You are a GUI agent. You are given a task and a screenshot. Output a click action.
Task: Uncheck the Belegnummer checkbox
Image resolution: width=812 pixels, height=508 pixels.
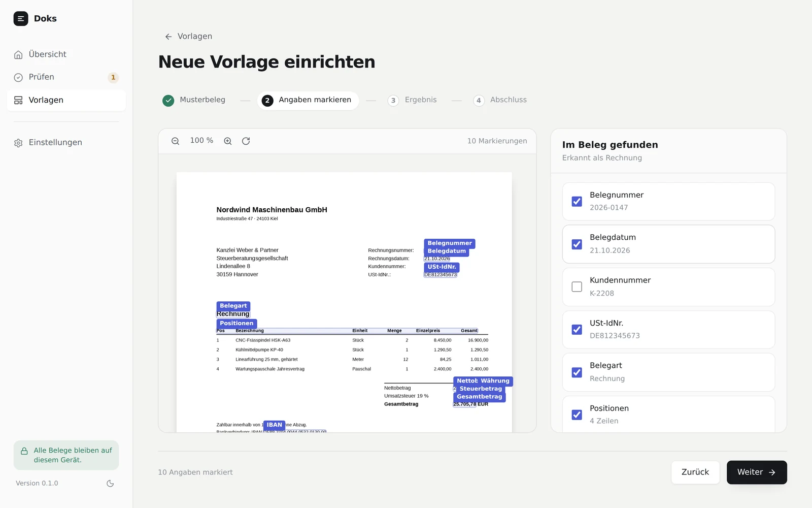point(577,202)
